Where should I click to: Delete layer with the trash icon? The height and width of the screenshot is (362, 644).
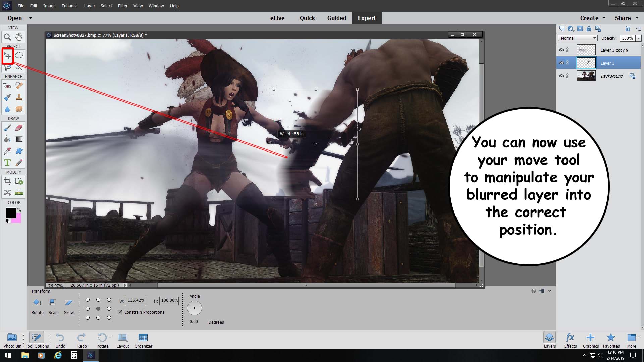coord(628,29)
